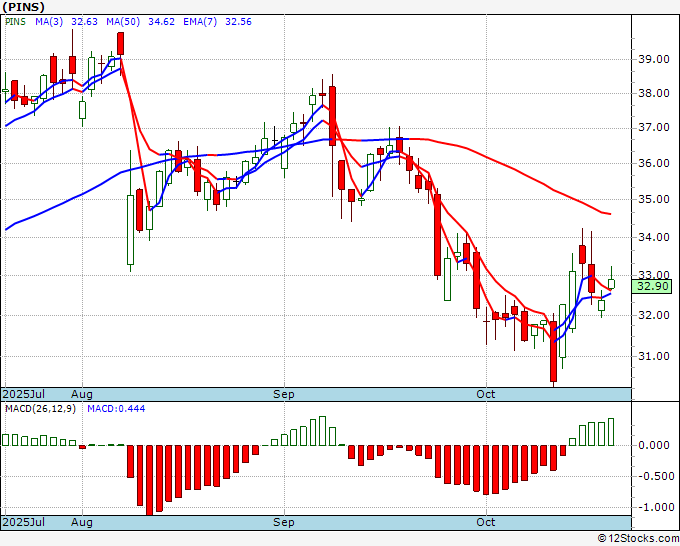Select the PINS legend label
The image size is (680, 546).
[x=15, y=22]
